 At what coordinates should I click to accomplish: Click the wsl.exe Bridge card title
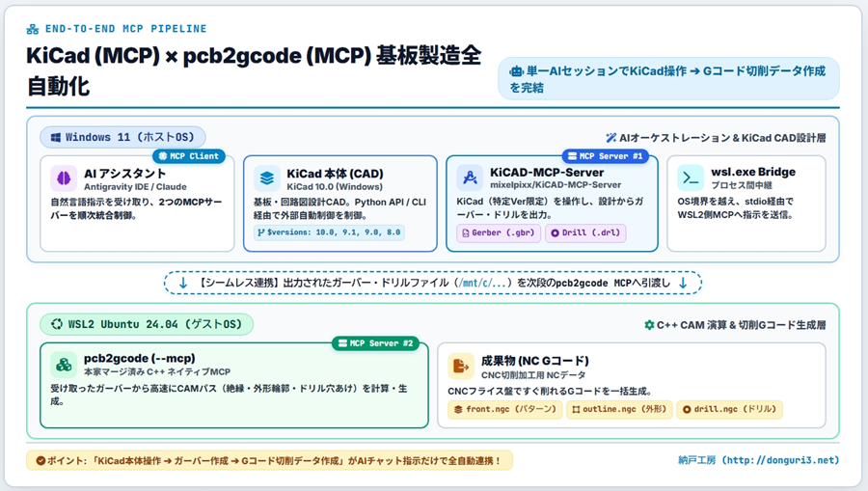[753, 172]
